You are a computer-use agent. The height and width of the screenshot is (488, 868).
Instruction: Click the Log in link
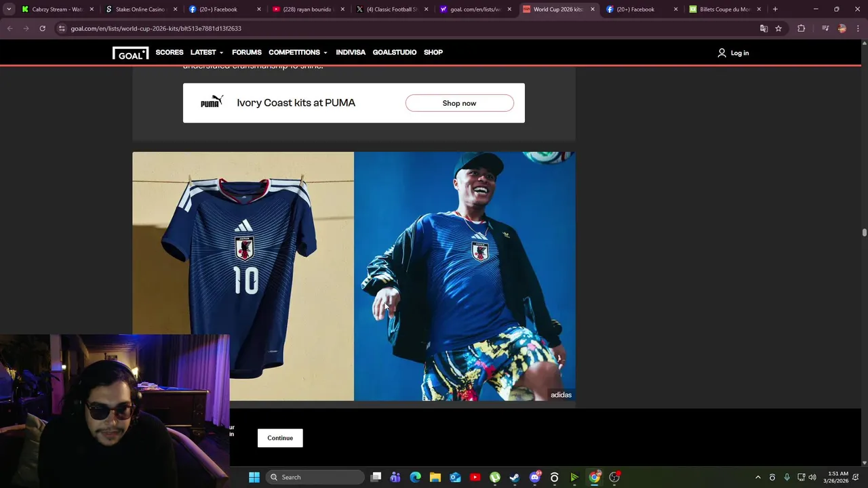pos(740,53)
